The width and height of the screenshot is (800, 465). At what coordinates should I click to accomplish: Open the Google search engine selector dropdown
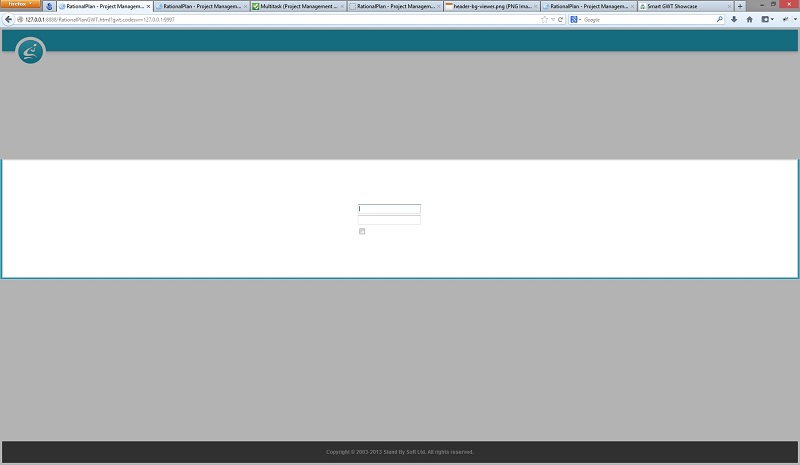[577, 19]
